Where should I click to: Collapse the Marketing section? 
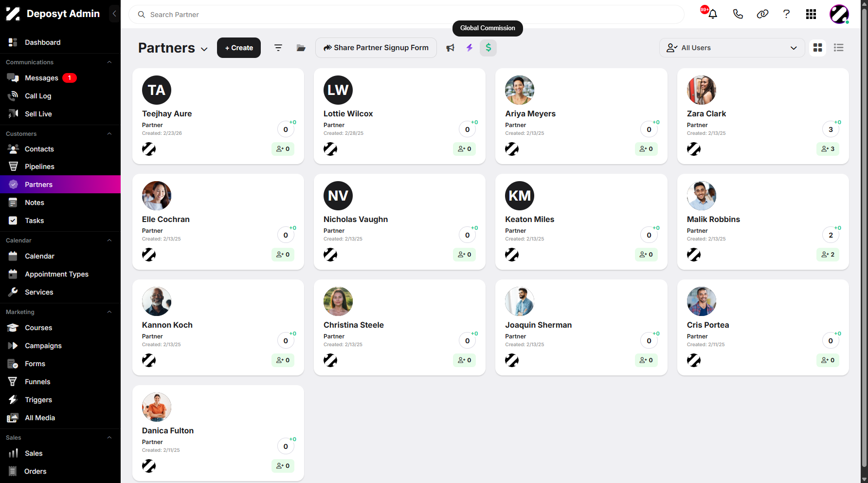tap(109, 312)
